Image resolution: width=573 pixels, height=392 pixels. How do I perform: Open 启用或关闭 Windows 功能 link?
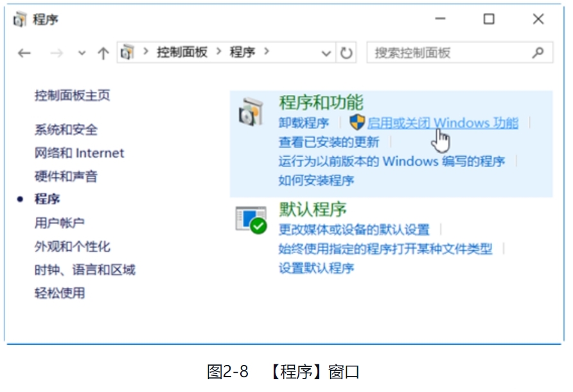pyautogui.click(x=443, y=123)
